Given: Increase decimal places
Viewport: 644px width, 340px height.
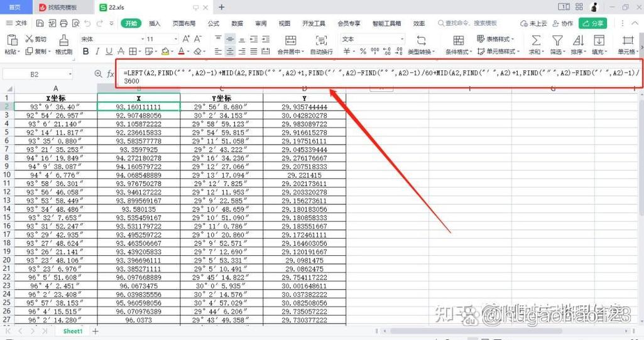Looking at the screenshot, I should pyautogui.click(x=387, y=52).
